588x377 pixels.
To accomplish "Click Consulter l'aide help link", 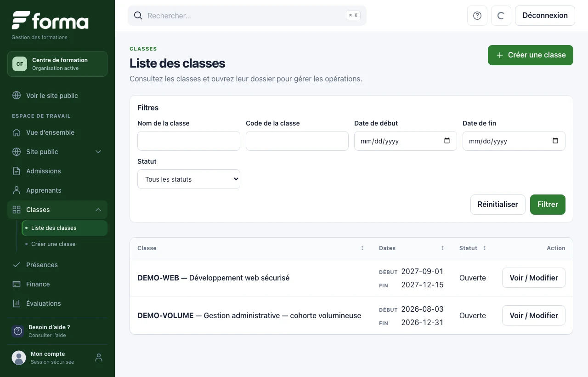I will click(47, 335).
